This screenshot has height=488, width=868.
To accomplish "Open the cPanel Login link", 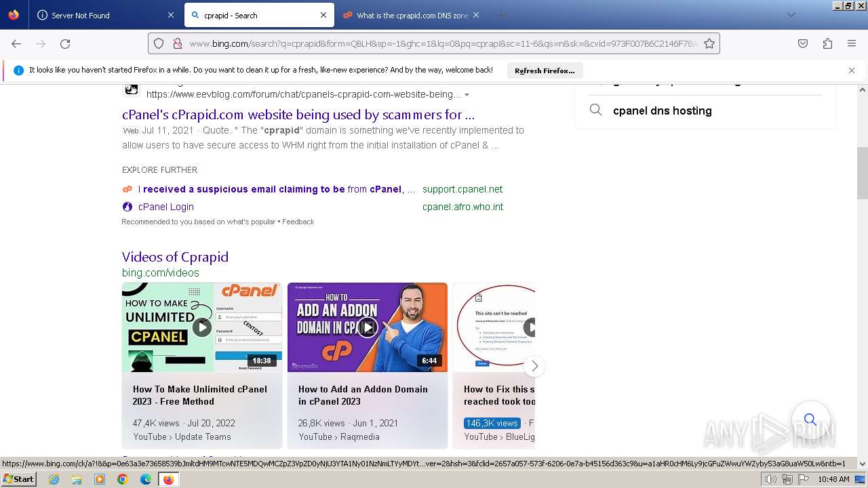I will tap(166, 207).
